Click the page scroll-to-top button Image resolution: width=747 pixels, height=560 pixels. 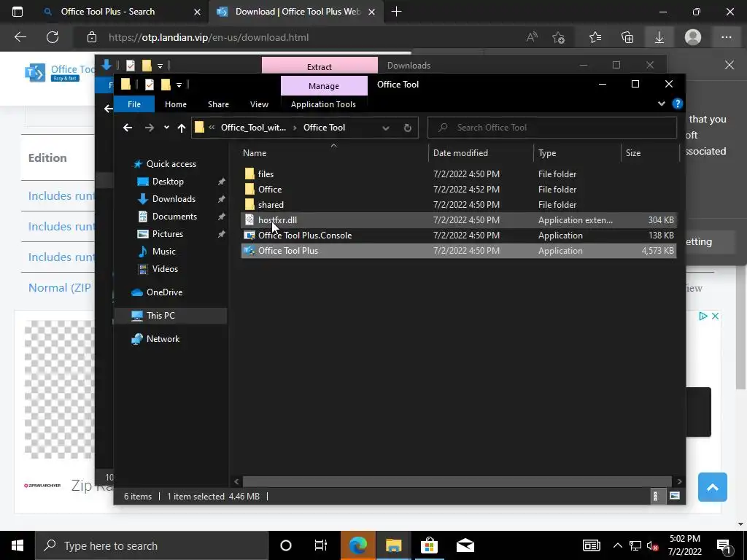tap(712, 487)
